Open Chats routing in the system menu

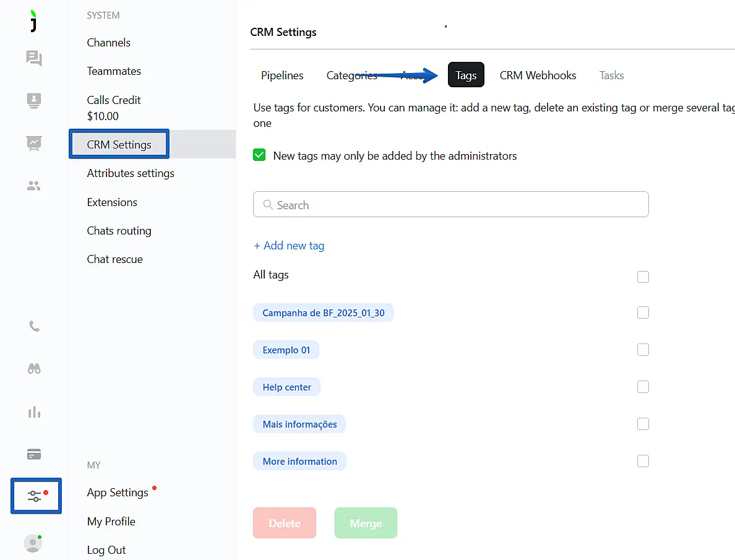[x=119, y=231]
